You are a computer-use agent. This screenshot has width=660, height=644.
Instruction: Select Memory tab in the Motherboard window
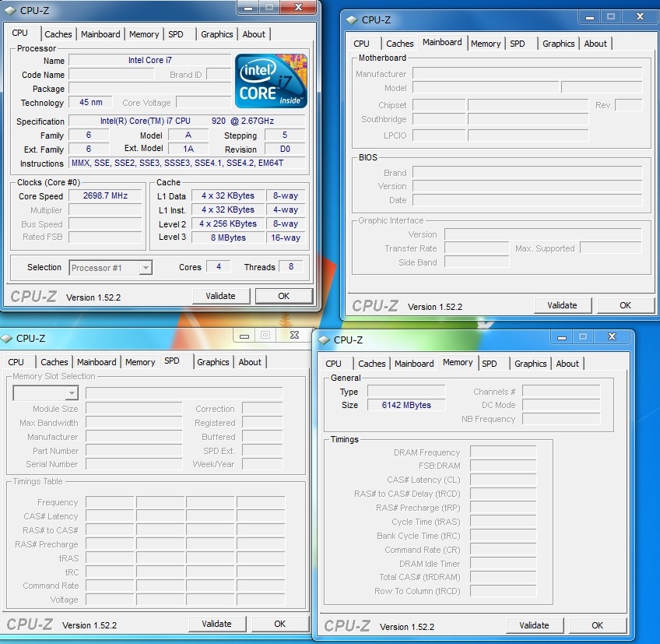click(486, 44)
